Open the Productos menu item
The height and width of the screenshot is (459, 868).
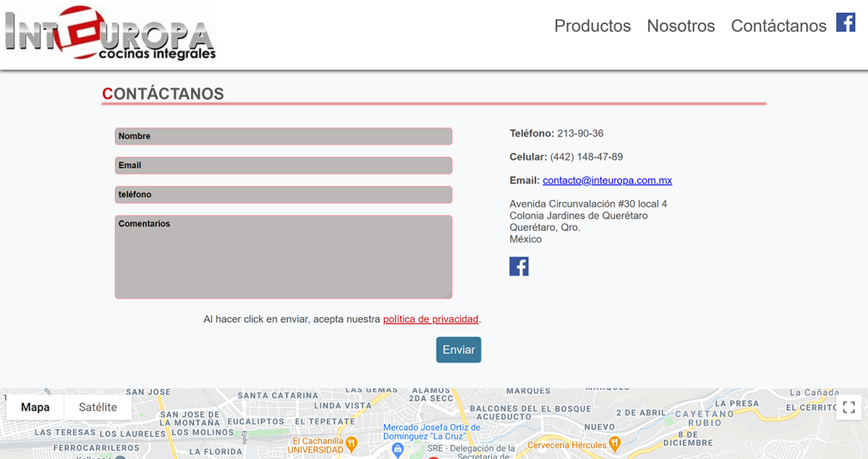(x=592, y=26)
